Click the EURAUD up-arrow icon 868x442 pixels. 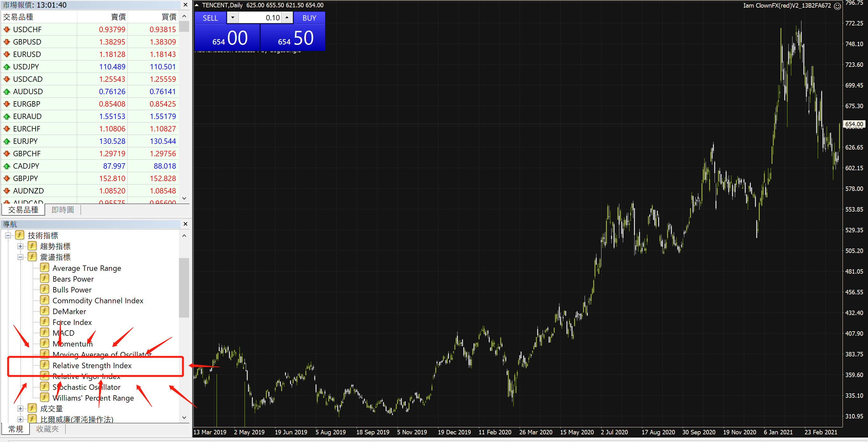click(x=6, y=116)
